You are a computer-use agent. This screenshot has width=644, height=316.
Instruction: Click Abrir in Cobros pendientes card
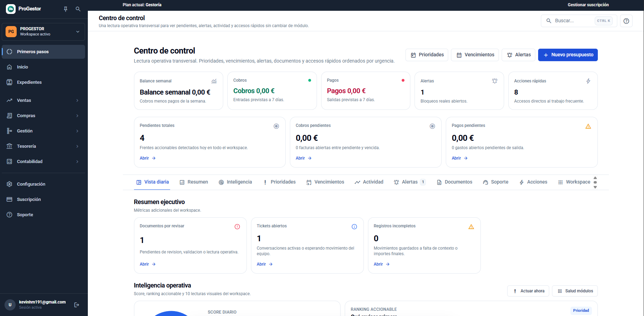(x=304, y=158)
